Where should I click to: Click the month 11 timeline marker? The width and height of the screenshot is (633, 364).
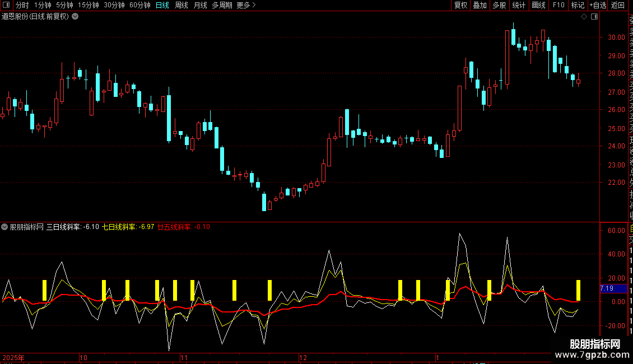pyautogui.click(x=184, y=357)
